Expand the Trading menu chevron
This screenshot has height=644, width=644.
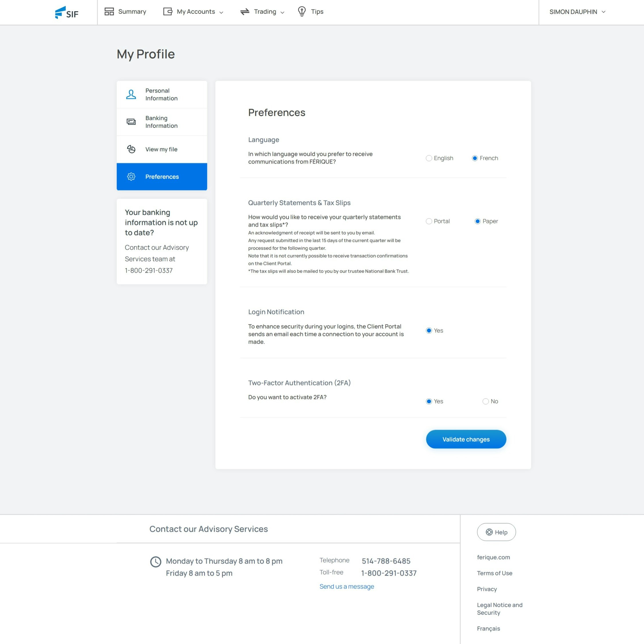tap(282, 12)
